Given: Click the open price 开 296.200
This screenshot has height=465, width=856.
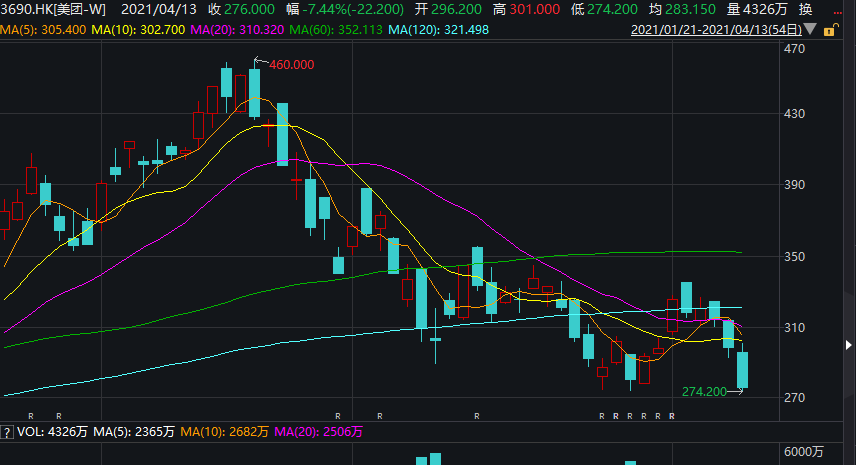Looking at the screenshot, I should (x=448, y=9).
